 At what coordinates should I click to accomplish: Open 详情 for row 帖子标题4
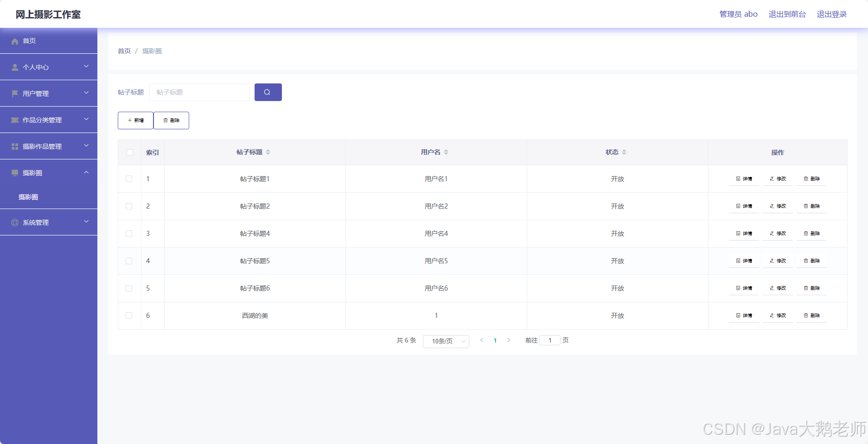pos(744,234)
